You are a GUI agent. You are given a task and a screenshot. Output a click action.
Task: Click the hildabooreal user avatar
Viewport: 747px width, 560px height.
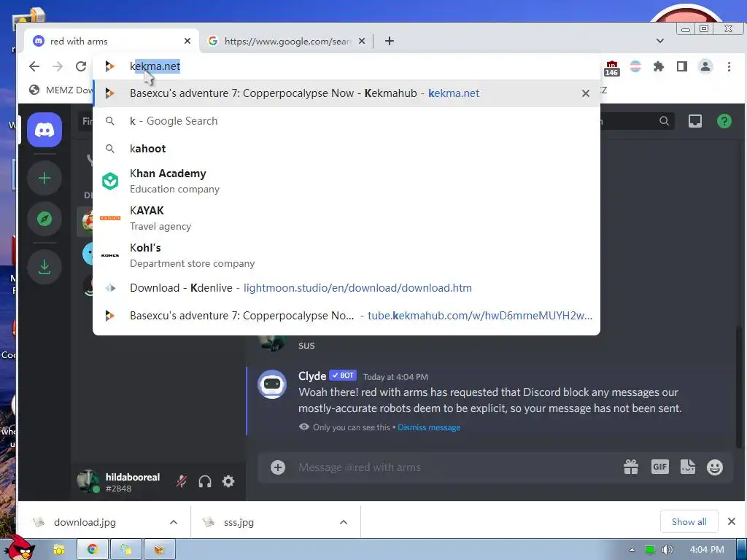tap(88, 481)
